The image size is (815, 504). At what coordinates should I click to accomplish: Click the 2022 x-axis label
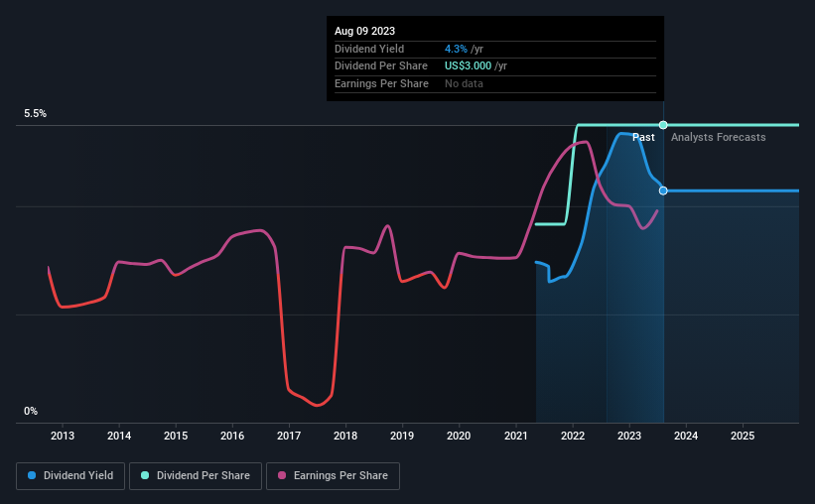point(572,436)
